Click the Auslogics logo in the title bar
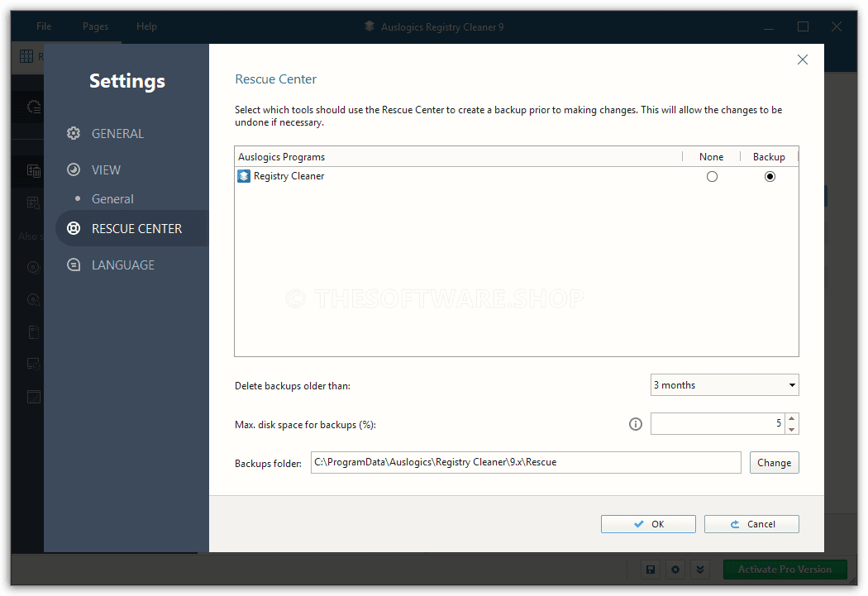The height and width of the screenshot is (596, 868). tap(370, 26)
